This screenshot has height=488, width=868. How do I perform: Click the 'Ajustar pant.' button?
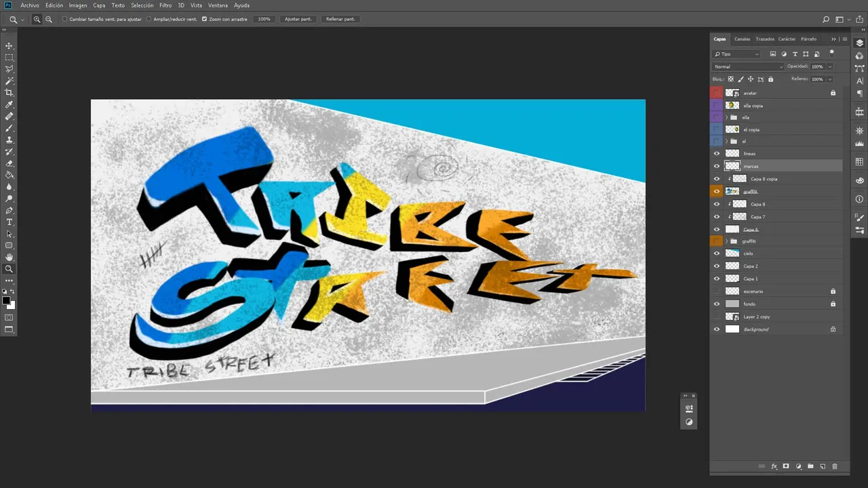pos(298,19)
